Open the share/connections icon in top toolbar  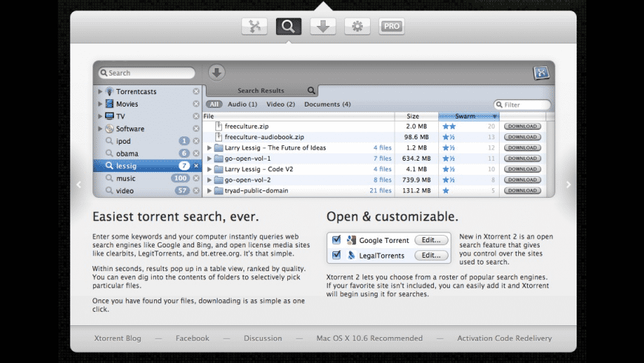click(254, 27)
